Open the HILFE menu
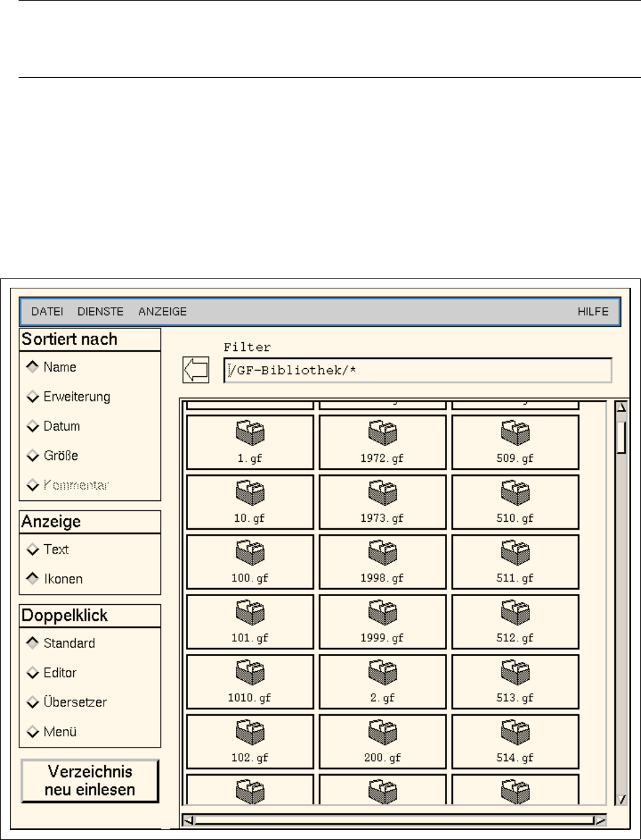 click(593, 311)
